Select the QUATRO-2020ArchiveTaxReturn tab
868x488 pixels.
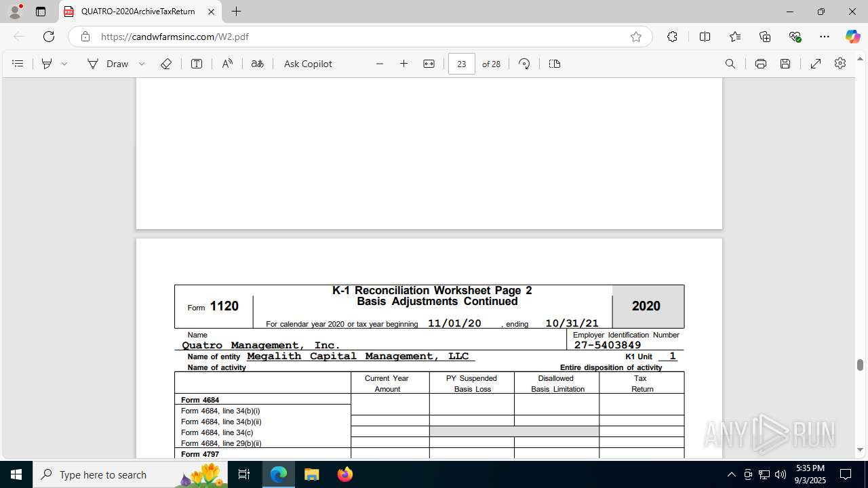138,12
